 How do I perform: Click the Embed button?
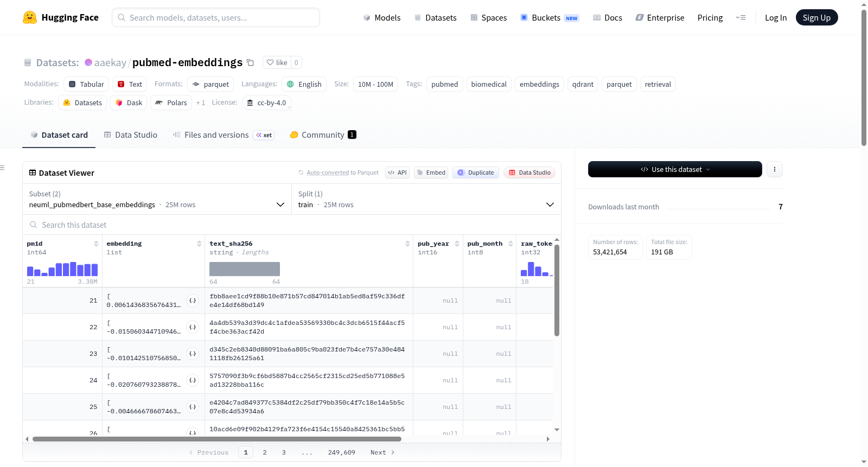(x=431, y=172)
